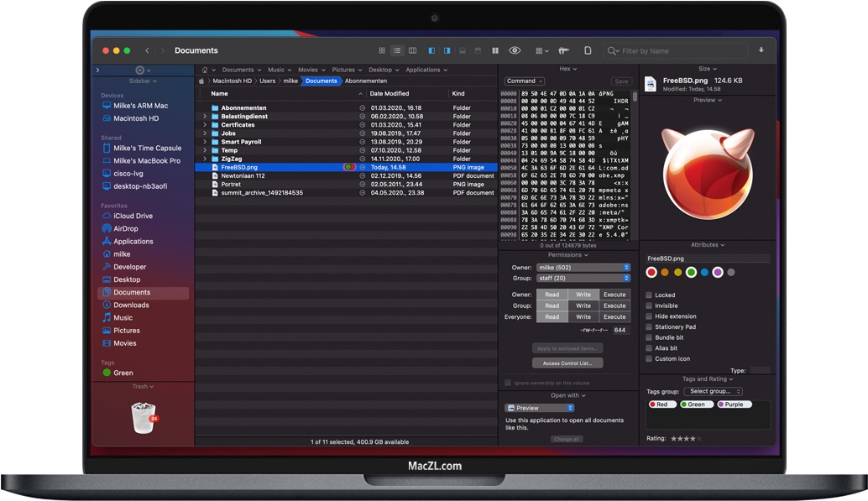Toggle the right dual-pane browser icon
The width and height of the screenshot is (868, 501).
[x=447, y=50]
